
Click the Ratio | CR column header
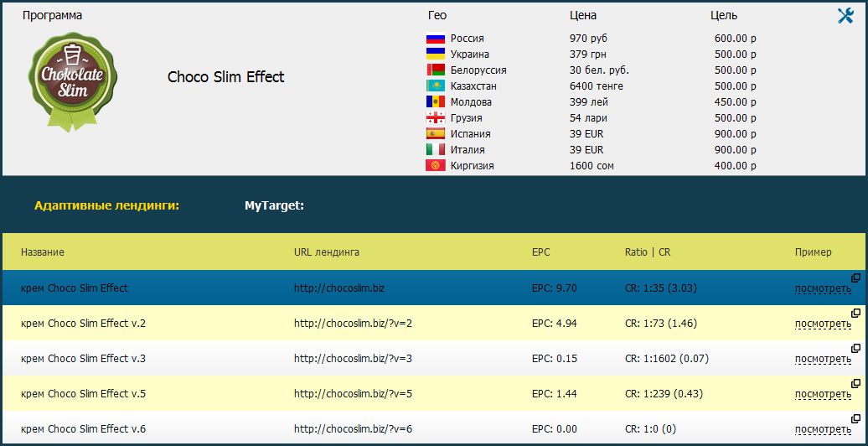click(x=648, y=252)
